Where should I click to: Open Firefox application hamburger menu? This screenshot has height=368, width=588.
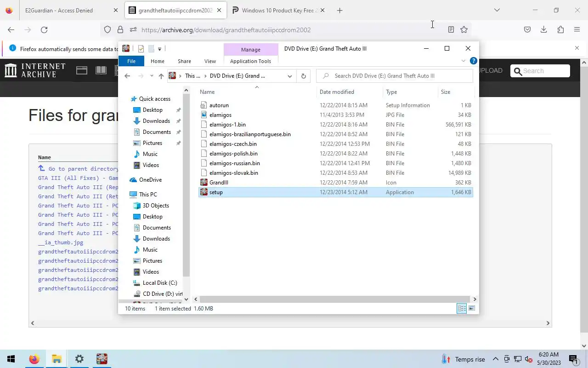(x=577, y=30)
